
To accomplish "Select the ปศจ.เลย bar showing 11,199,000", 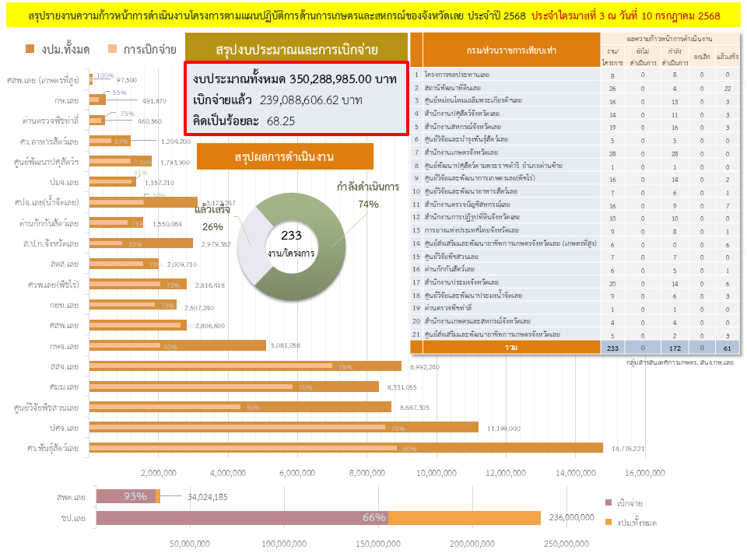I will pos(284,427).
